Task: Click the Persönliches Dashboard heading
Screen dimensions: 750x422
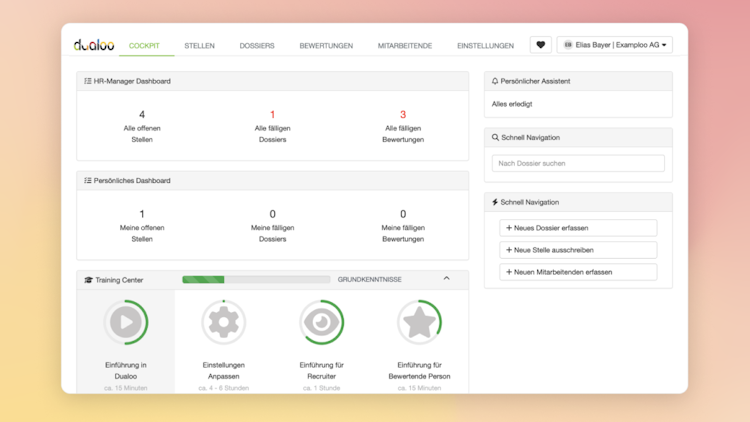Action: 132,181
